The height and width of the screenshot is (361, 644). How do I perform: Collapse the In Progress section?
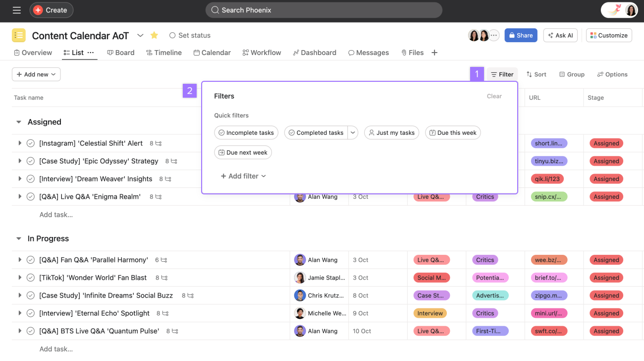[19, 239]
